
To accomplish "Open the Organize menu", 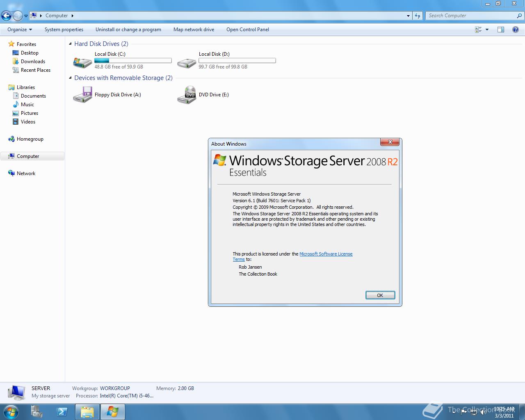I will click(x=20, y=30).
